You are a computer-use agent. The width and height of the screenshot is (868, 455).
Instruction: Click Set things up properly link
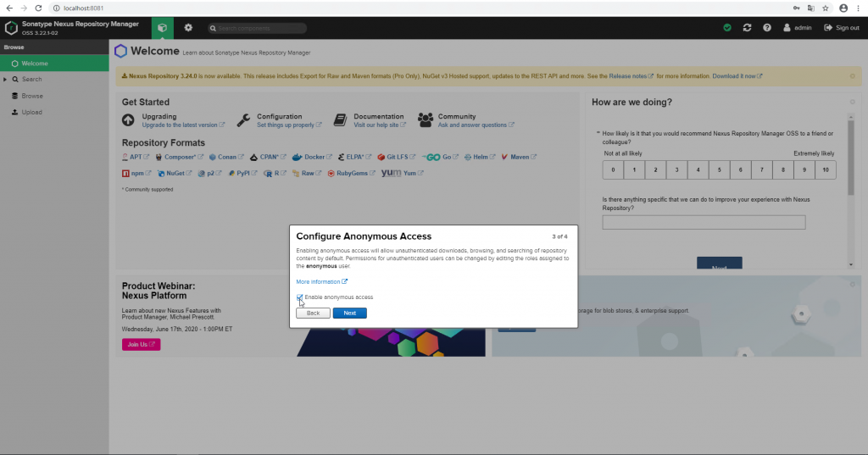(x=289, y=125)
